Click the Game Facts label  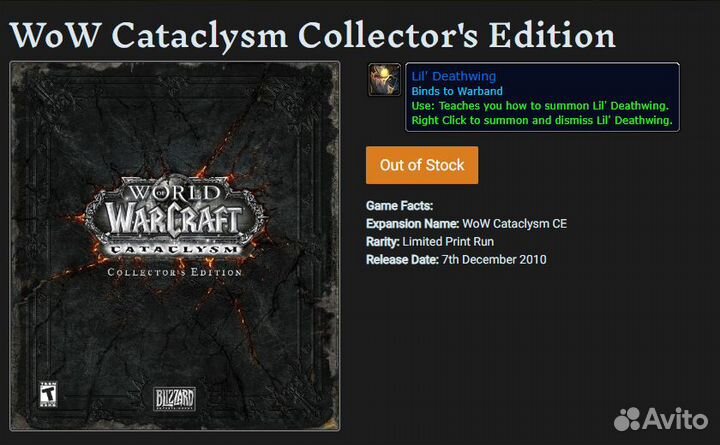click(399, 206)
